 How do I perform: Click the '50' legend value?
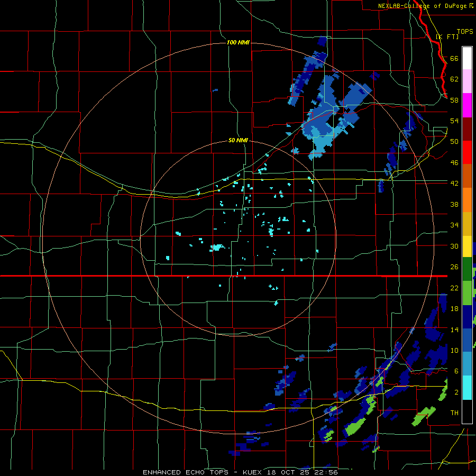tap(454, 141)
